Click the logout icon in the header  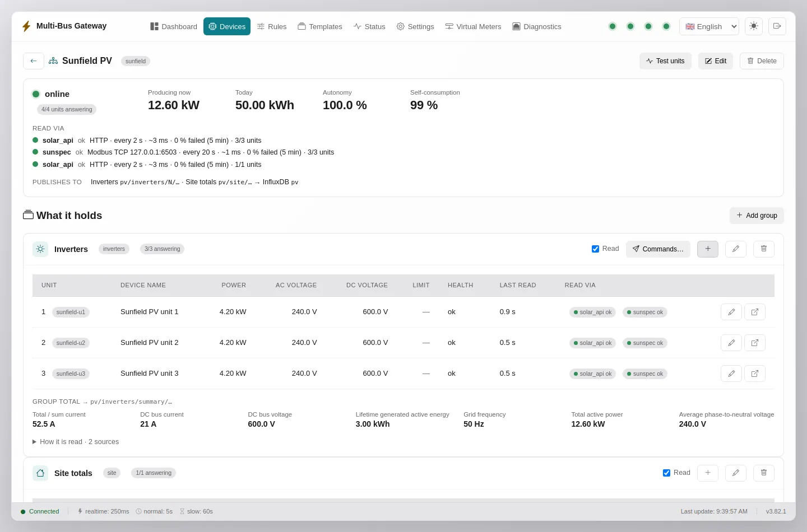tap(777, 26)
